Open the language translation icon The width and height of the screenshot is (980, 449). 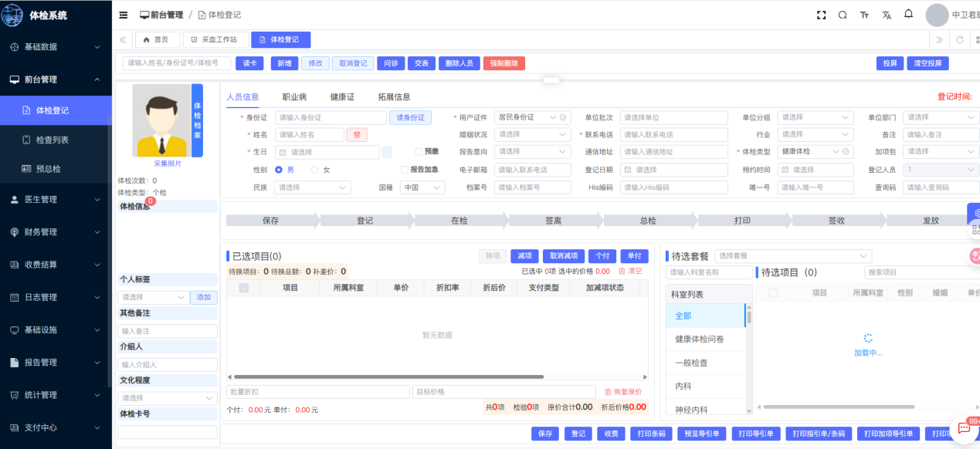click(x=887, y=15)
